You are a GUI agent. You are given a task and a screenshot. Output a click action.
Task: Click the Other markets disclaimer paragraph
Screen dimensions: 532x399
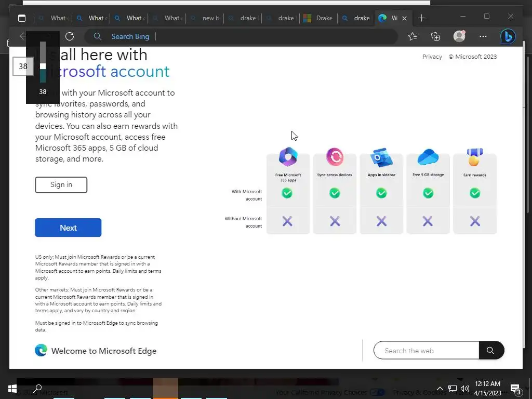98,300
